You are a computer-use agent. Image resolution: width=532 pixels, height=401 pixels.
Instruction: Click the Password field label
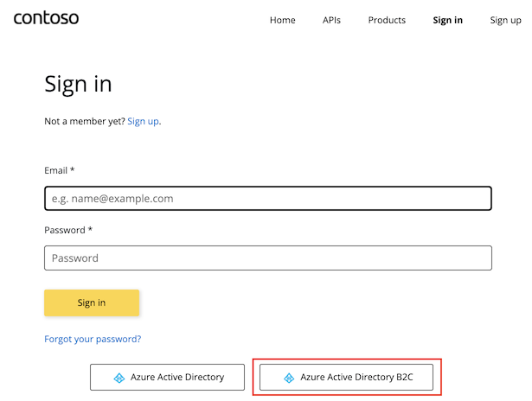click(65, 230)
